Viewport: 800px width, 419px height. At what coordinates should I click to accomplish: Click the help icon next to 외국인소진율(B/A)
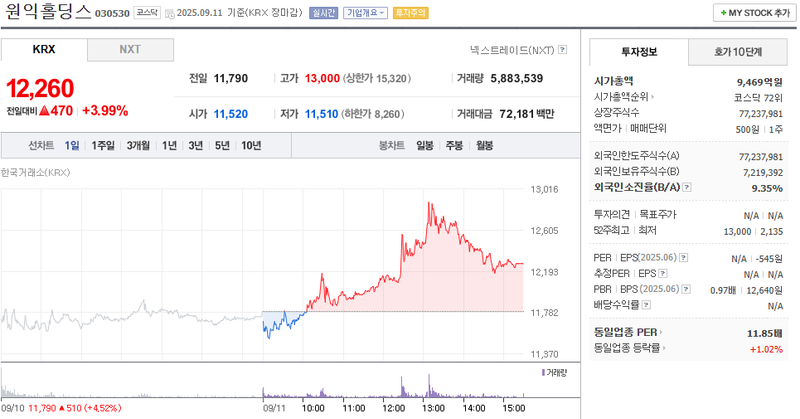coord(687,187)
